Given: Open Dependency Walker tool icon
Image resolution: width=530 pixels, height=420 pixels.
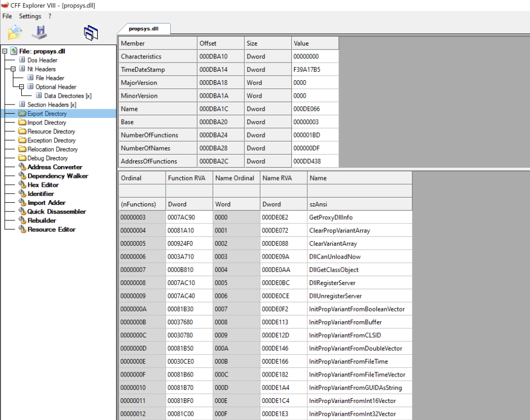Looking at the screenshot, I should coord(22,176).
